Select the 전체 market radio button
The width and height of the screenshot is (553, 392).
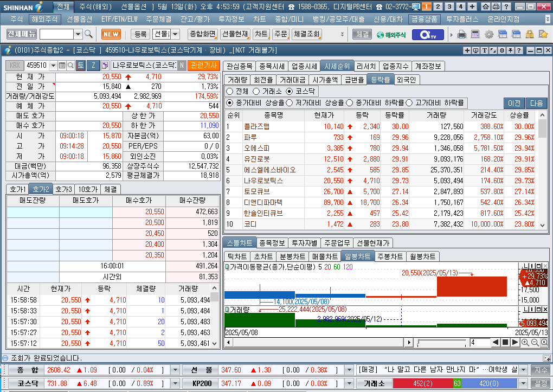pyautogui.click(x=230, y=92)
